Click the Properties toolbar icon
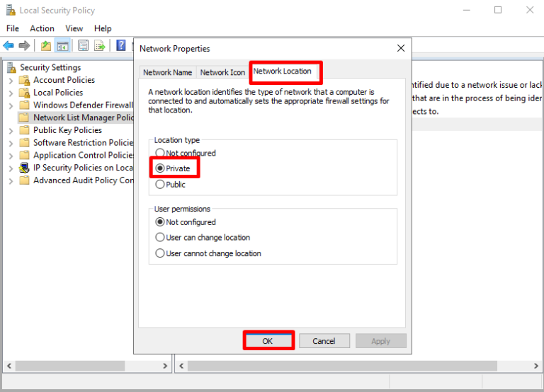 (83, 46)
